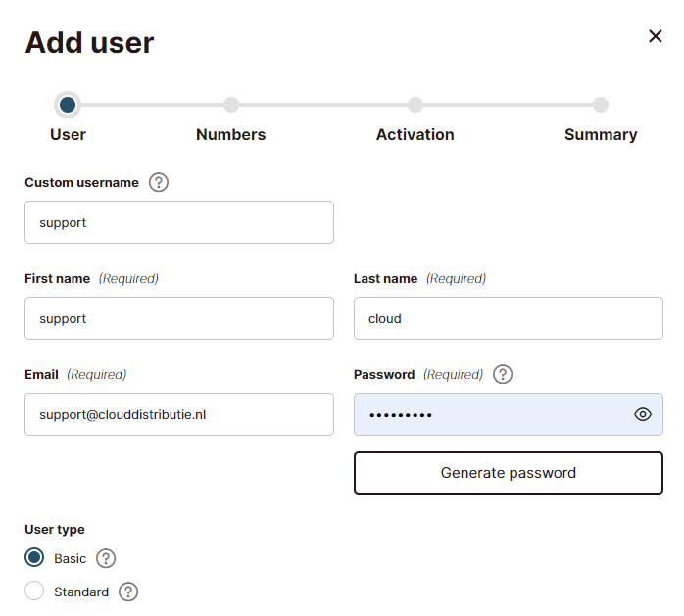Click into the First name field
The image size is (684, 616).
[x=178, y=318]
